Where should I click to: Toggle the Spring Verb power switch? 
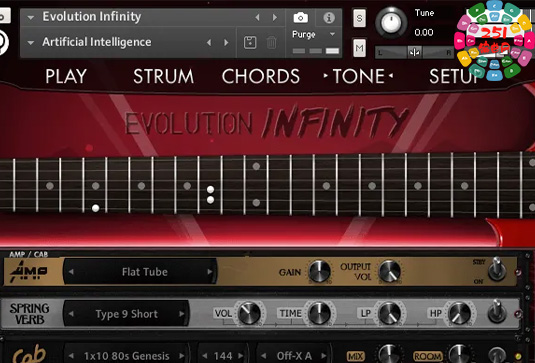pyautogui.click(x=497, y=312)
